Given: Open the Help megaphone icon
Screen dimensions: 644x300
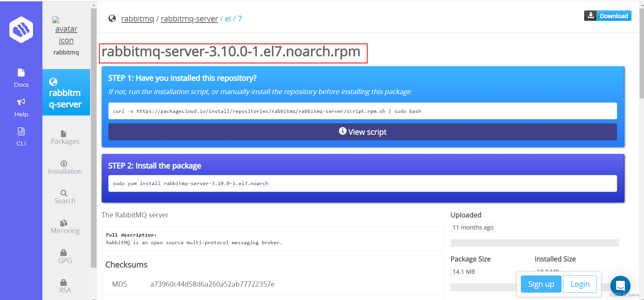Looking at the screenshot, I should 21,102.
